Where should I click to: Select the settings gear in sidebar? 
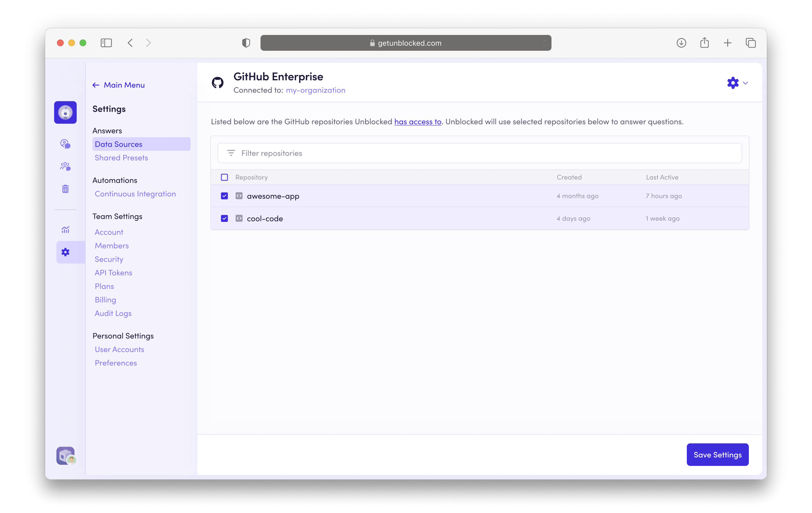click(65, 252)
